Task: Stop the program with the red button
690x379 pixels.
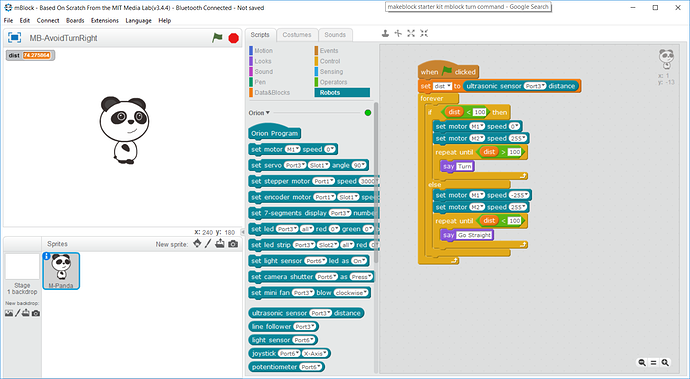Action: click(x=234, y=38)
